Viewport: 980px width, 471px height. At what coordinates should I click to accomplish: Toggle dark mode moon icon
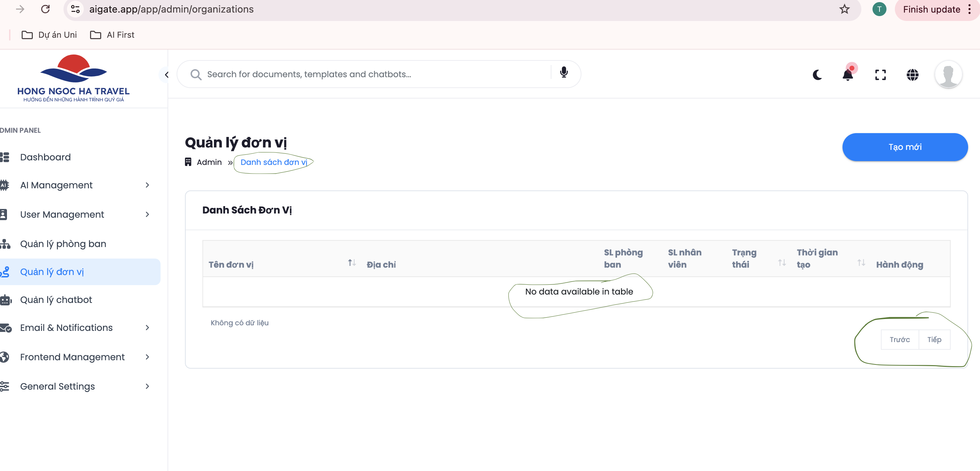[817, 75]
